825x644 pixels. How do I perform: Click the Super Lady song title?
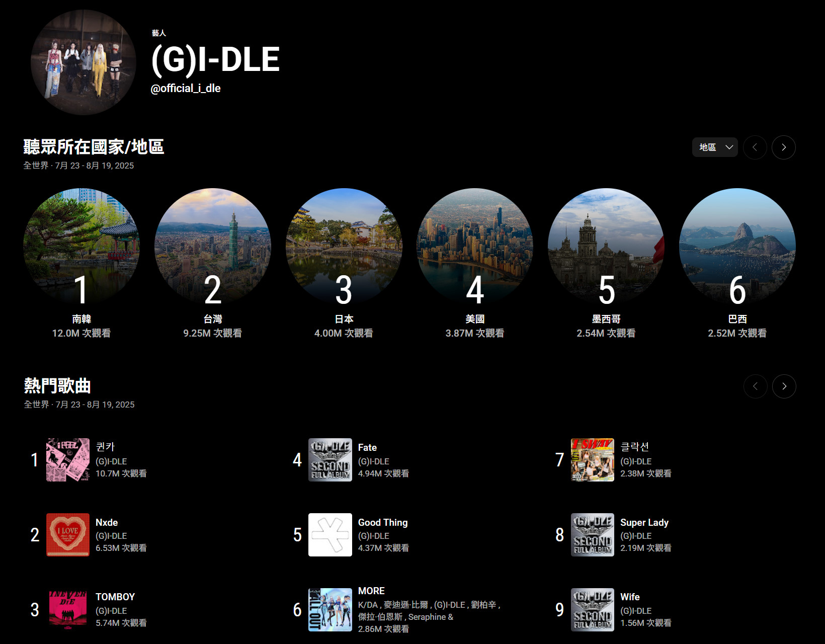[644, 522]
